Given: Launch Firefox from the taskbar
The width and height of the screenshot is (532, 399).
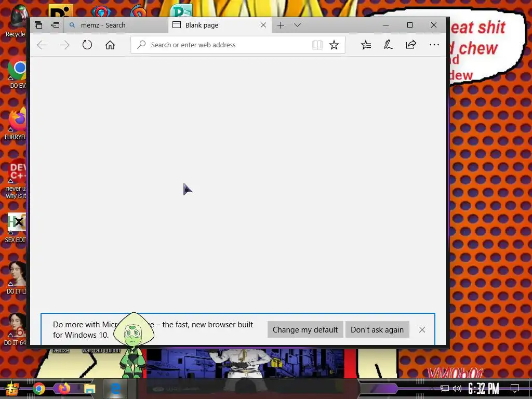Looking at the screenshot, I should pos(64,389).
